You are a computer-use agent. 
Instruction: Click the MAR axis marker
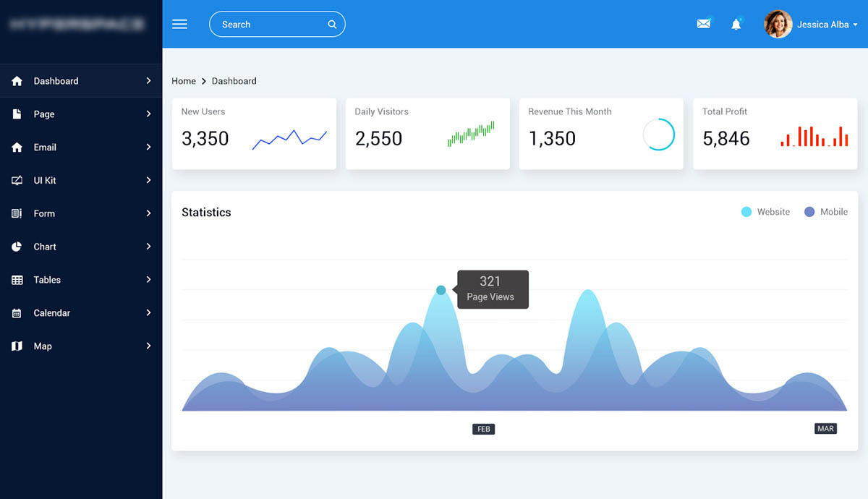coord(825,429)
